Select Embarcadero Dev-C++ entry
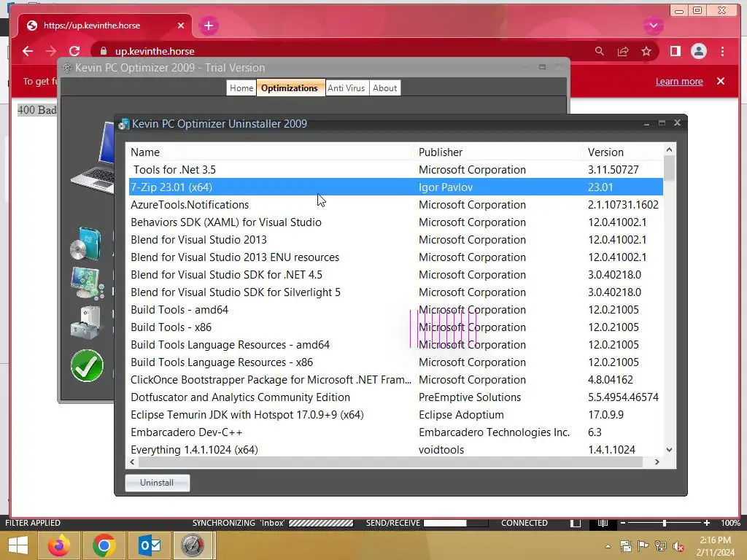 click(396, 432)
